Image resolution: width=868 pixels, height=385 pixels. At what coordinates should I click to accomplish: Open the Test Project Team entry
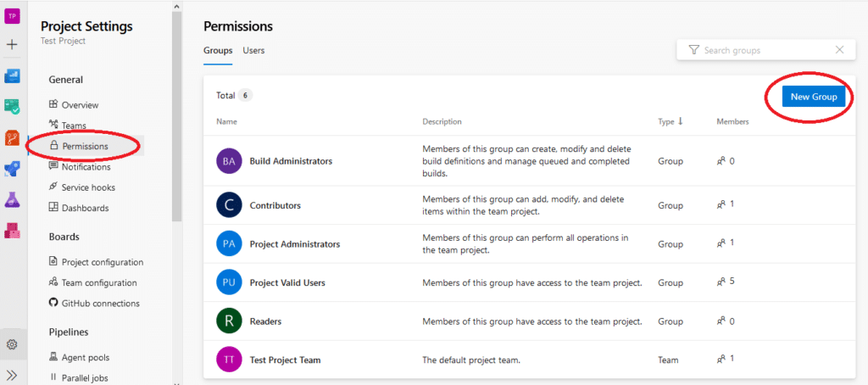click(285, 360)
